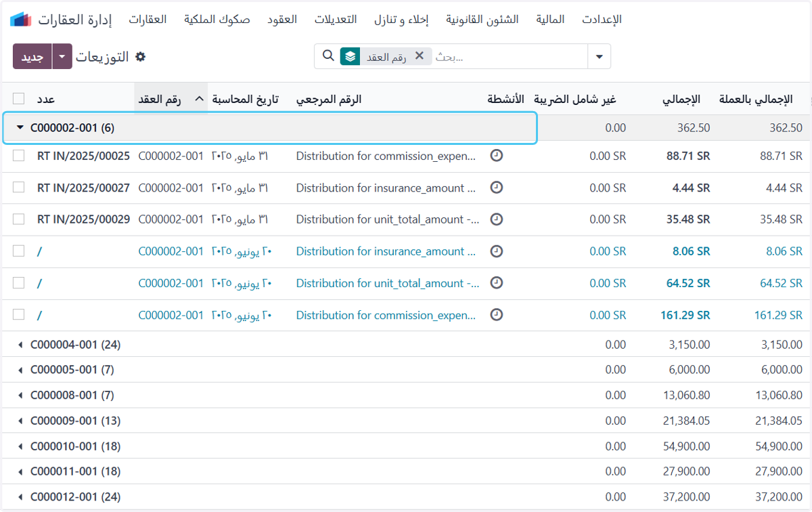The width and height of the screenshot is (812, 512).
Task: Sort by تاريخ المحاسبة column header
Action: 245,99
